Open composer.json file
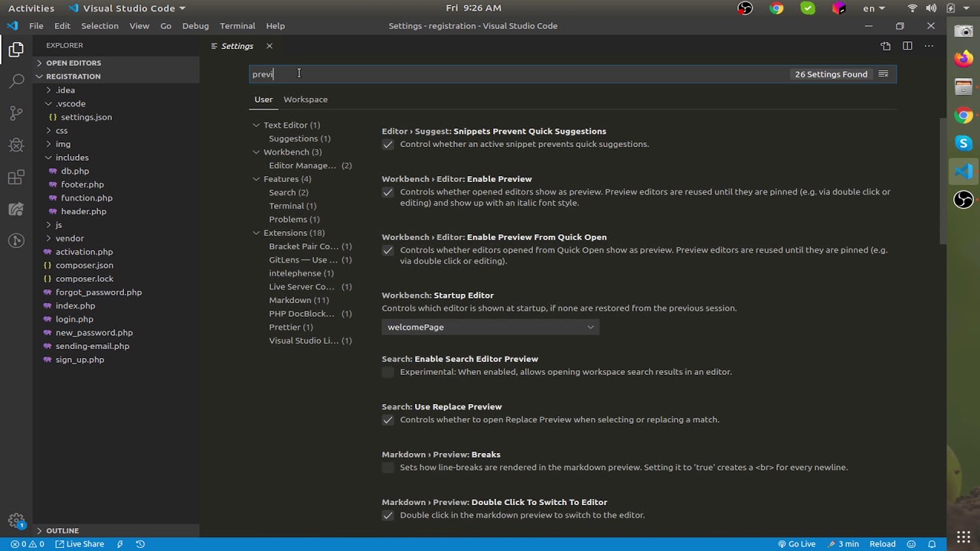This screenshot has height=551, width=980. click(84, 266)
